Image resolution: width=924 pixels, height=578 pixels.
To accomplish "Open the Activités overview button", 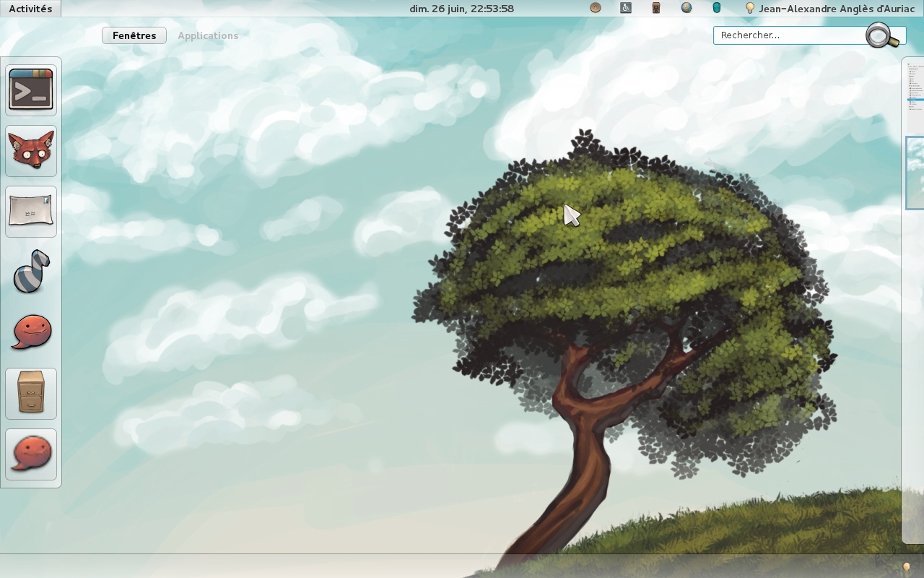I will point(30,9).
